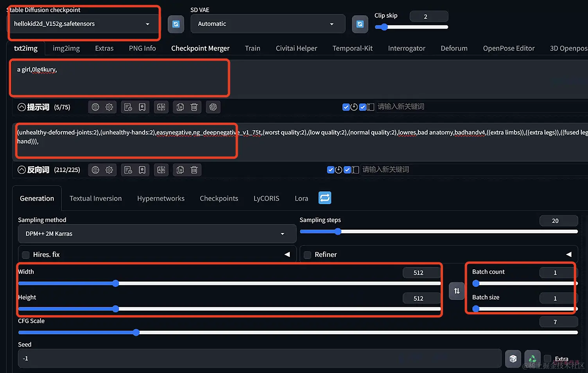Collapse the 反向词 panel chevron
Viewport: 588px width, 373px height.
[x=22, y=170]
